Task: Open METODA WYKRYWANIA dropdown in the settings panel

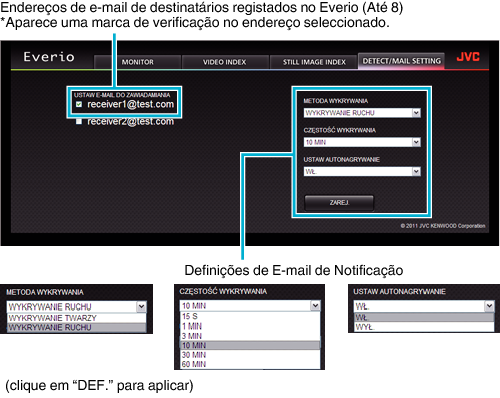Action: (x=362, y=113)
